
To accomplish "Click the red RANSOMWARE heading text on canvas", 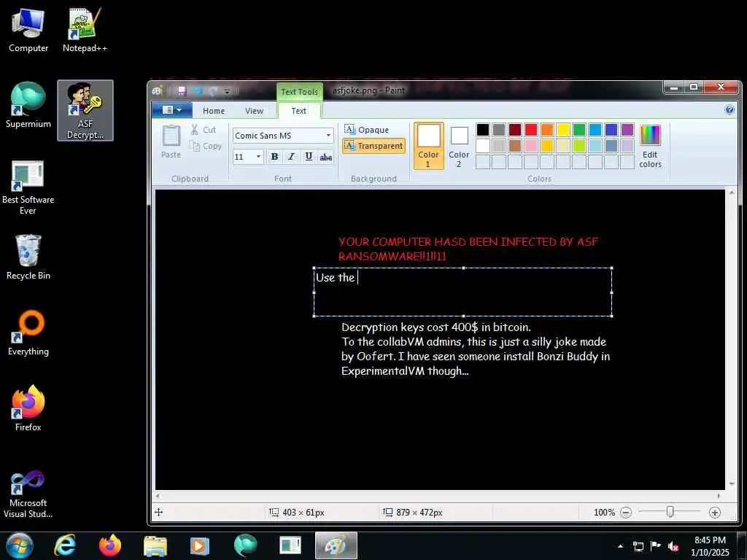I will click(x=468, y=249).
